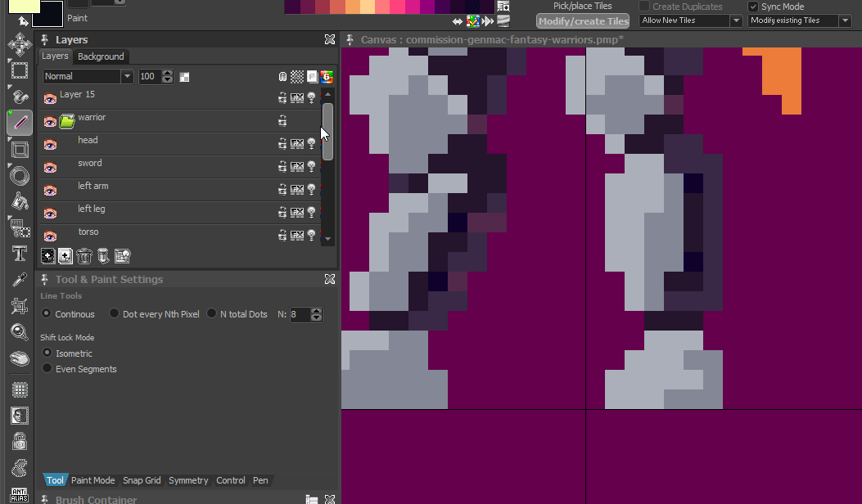Image resolution: width=862 pixels, height=504 pixels.
Task: Select the Hand pan tool
Action: [20, 358]
